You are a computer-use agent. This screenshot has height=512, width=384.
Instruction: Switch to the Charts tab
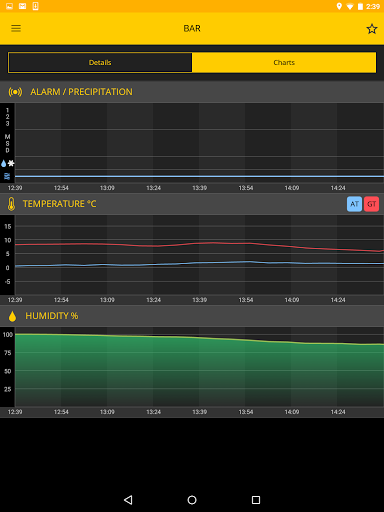284,62
